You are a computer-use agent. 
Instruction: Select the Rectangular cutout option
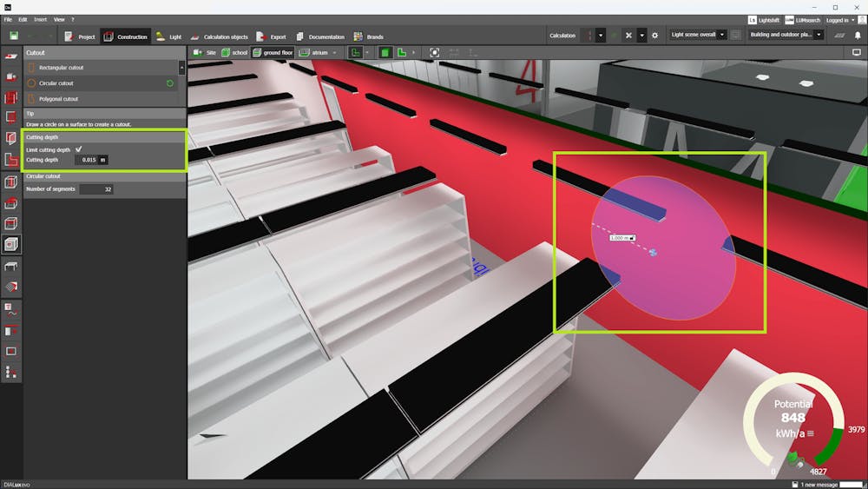pyautogui.click(x=101, y=68)
